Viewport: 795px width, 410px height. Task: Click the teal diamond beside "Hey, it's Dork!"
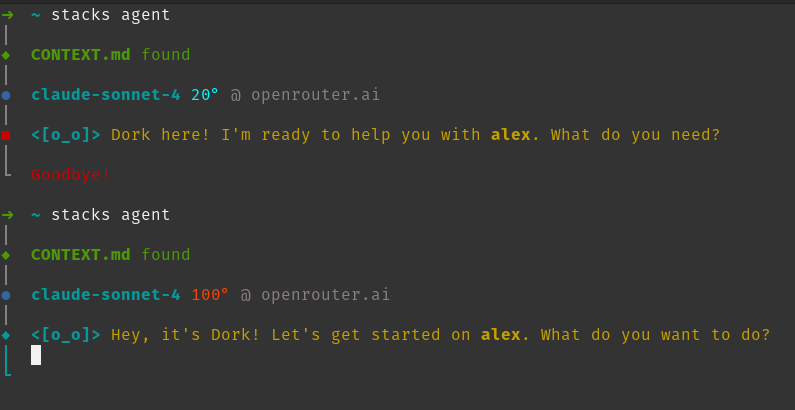tap(6, 335)
